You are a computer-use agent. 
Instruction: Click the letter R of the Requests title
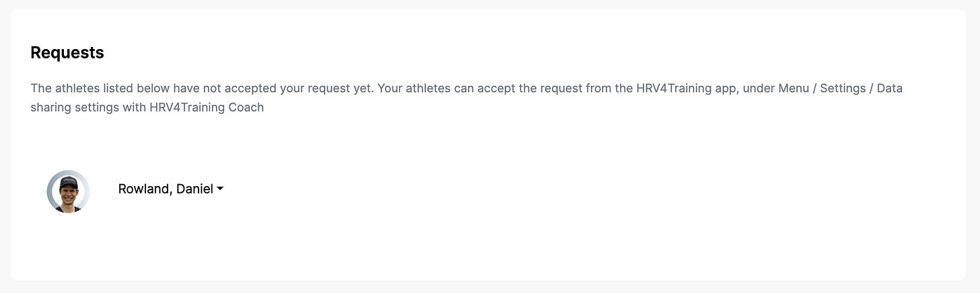[x=36, y=52]
